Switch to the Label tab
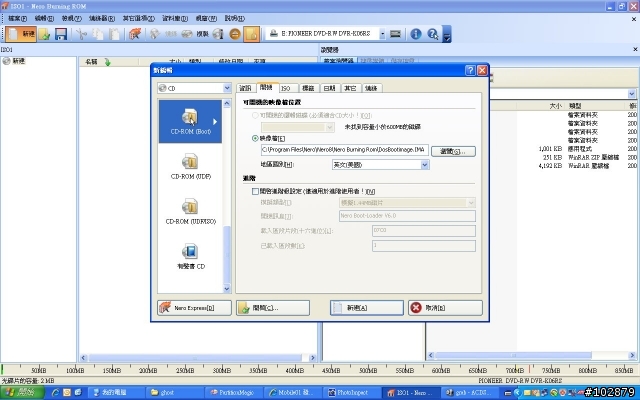Image resolution: width=640 pixels, height=400 pixels. [x=308, y=88]
